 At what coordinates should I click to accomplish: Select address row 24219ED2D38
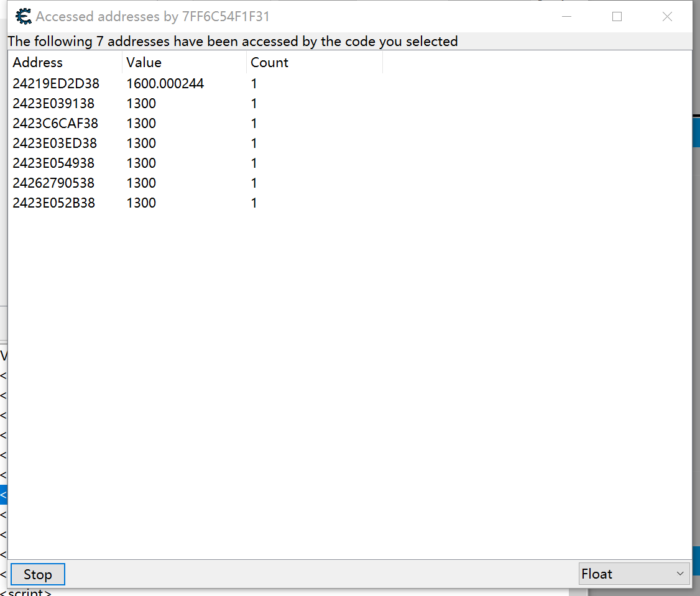click(56, 84)
